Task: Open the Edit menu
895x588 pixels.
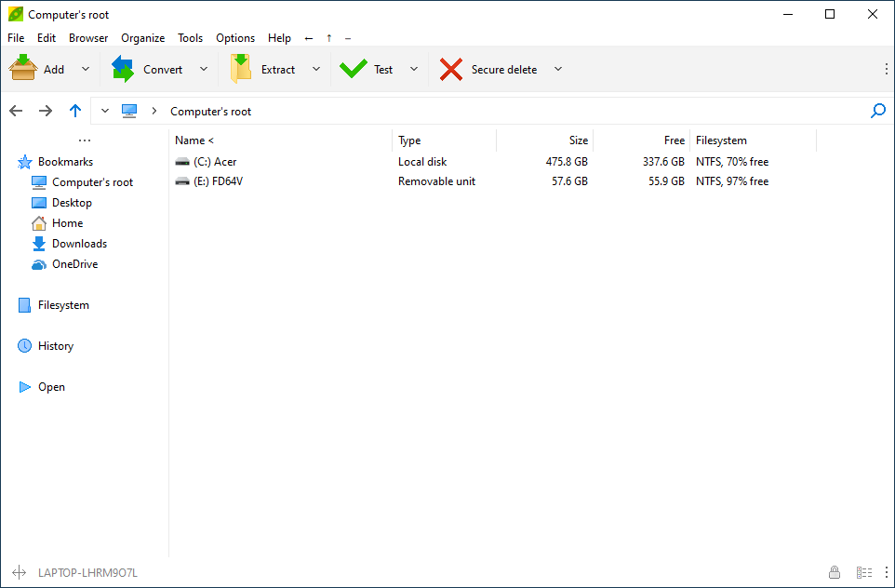Action: (47, 38)
